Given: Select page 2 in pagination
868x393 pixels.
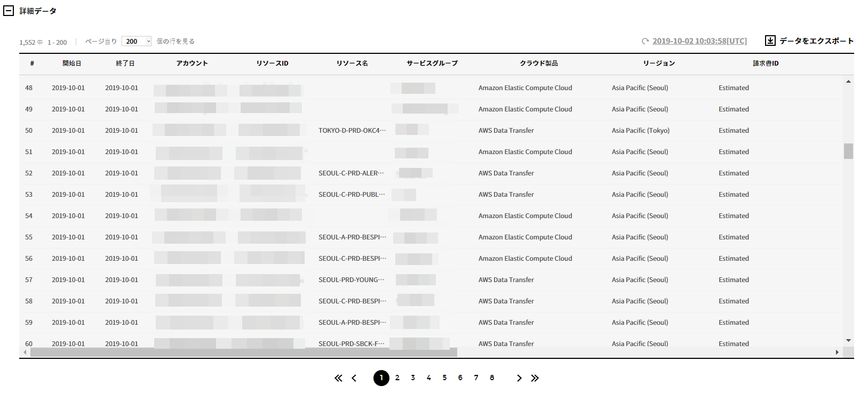Looking at the screenshot, I should coord(397,378).
